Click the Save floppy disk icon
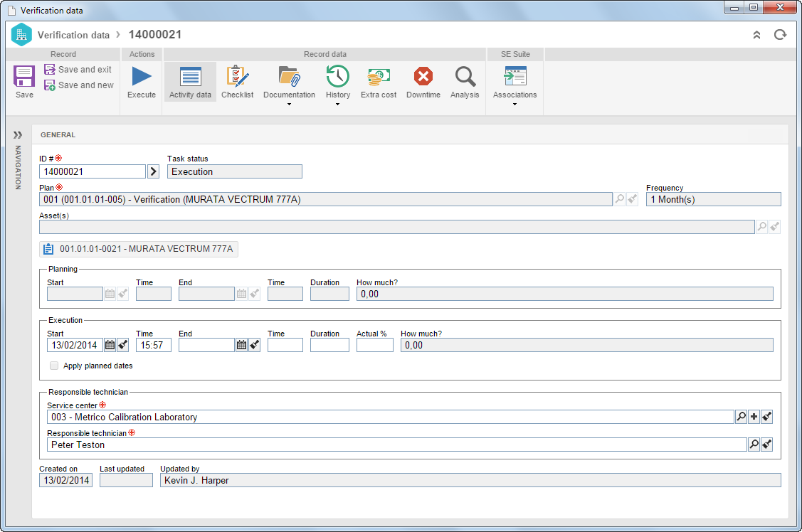 point(24,77)
